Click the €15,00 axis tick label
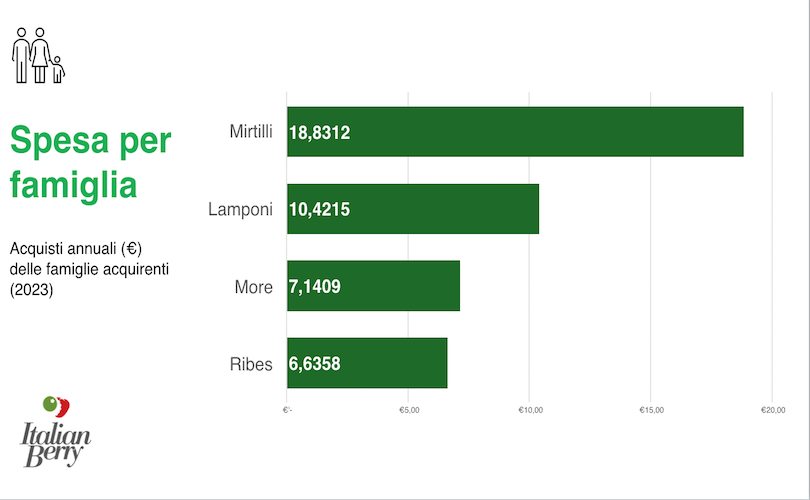 tap(651, 409)
